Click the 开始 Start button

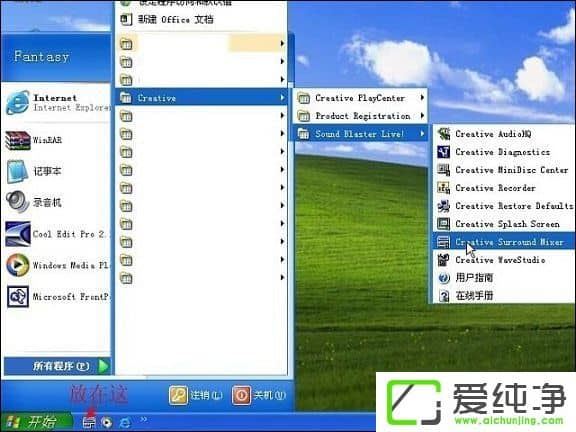click(x=36, y=422)
